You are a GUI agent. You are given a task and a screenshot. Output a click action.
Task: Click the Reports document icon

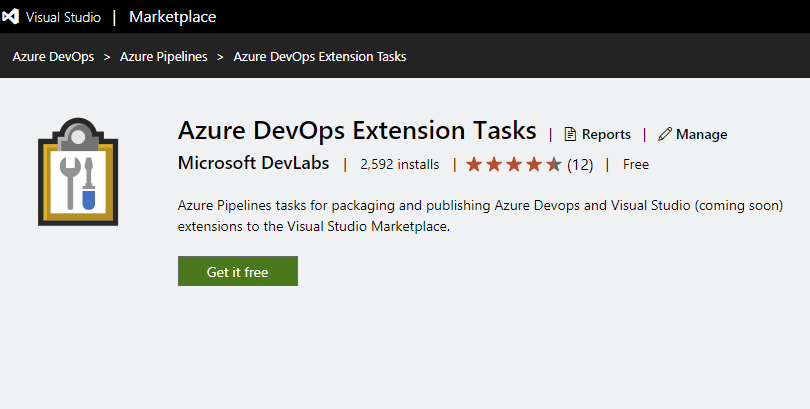pyautogui.click(x=570, y=134)
